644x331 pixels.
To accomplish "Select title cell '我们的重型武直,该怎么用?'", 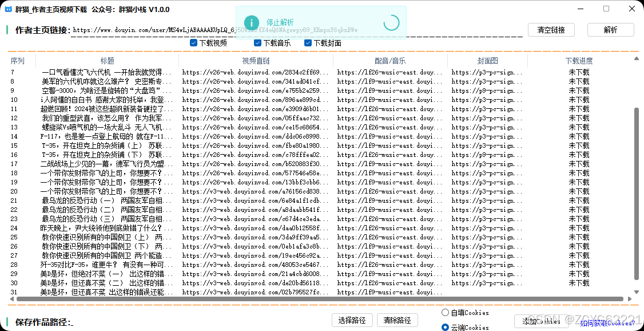I will (107, 118).
